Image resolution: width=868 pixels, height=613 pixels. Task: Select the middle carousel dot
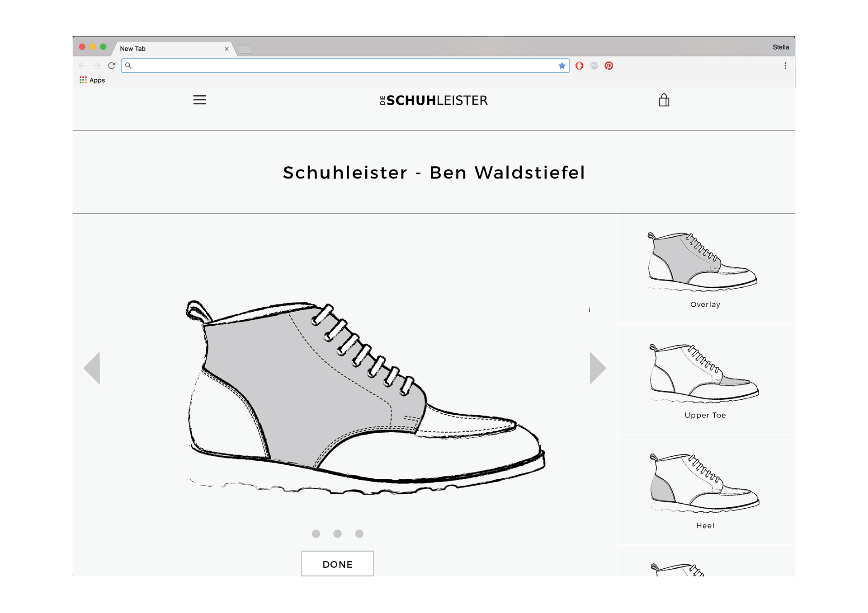click(x=337, y=533)
